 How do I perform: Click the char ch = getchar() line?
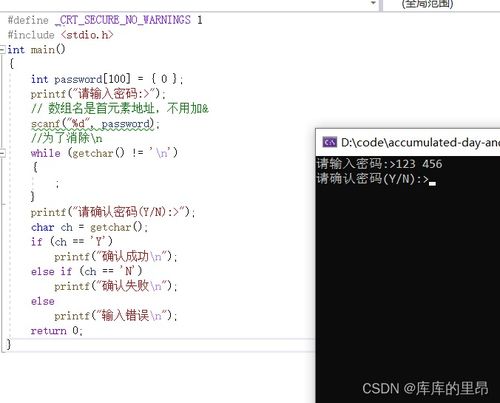pyautogui.click(x=89, y=227)
